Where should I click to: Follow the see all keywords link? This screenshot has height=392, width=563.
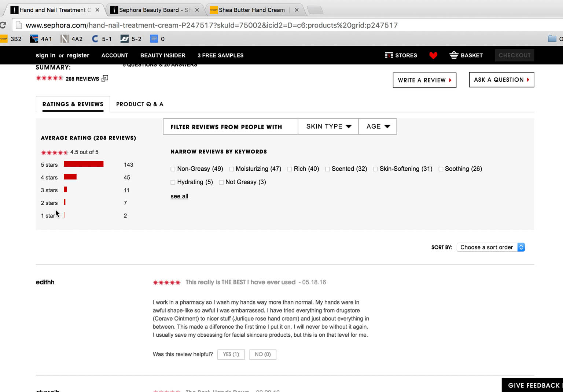coord(179,196)
